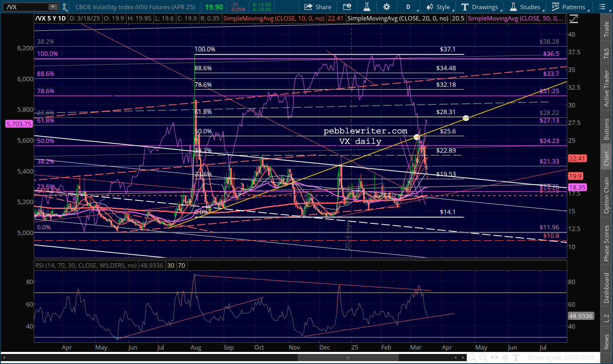The width and height of the screenshot is (613, 364).
Task: Click the zoom out magnifier icon
Action: pyautogui.click(x=472, y=358)
